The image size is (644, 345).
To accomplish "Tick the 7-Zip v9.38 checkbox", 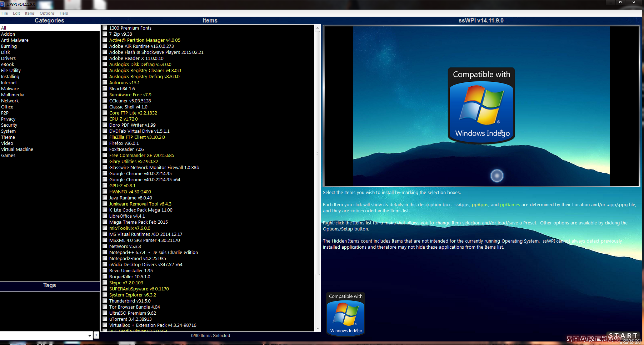I will click(105, 34).
